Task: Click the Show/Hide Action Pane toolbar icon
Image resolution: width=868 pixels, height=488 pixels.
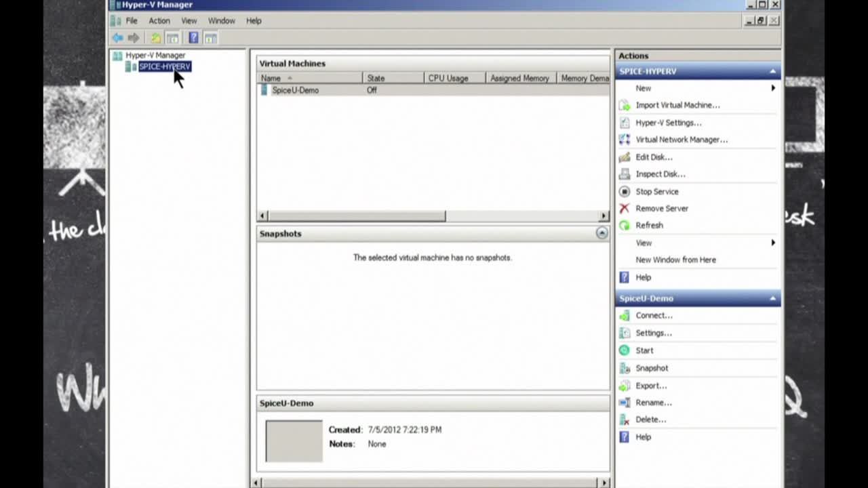Action: [211, 38]
